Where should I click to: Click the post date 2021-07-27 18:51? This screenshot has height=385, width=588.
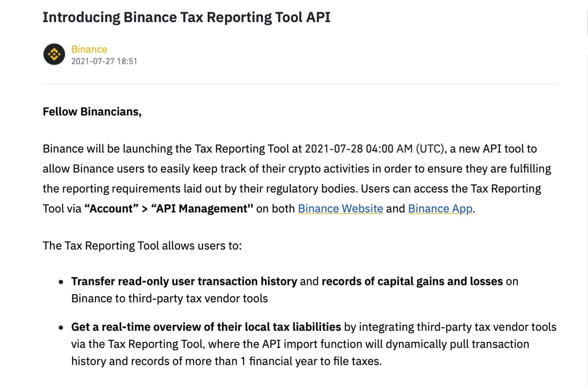pyautogui.click(x=104, y=61)
